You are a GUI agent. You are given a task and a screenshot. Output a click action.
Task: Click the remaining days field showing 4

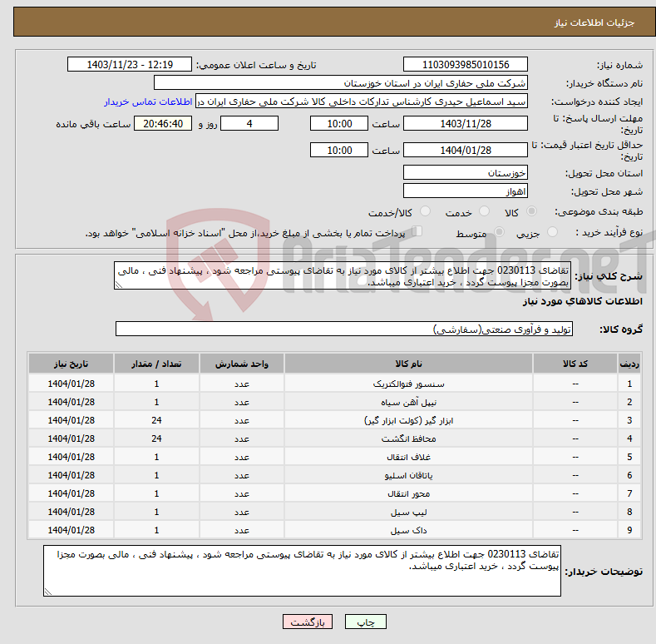(x=249, y=123)
